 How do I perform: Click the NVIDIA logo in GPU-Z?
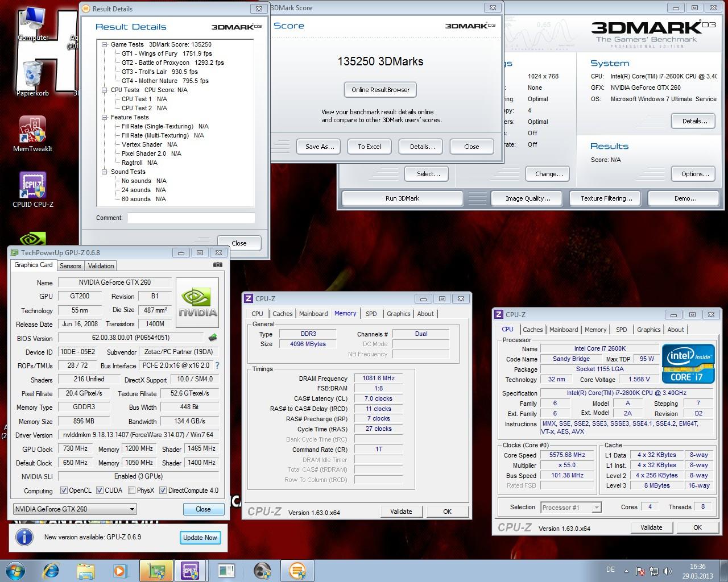197,302
